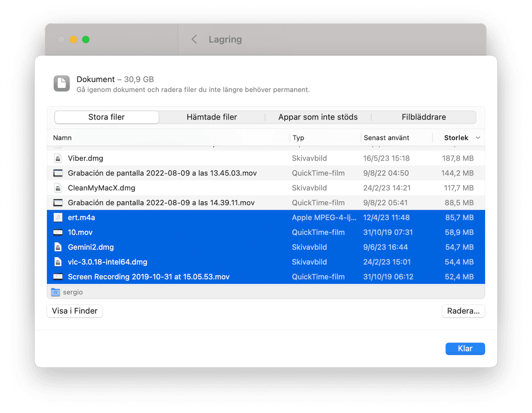The width and height of the screenshot is (532, 413).
Task: Sort the list by Namn column
Action: [x=62, y=138]
